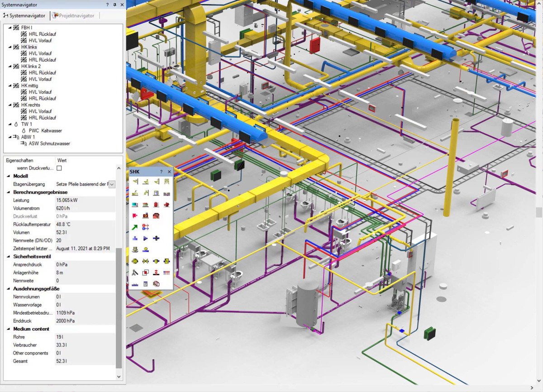Select the red and blue arrows icon in SHK
The height and width of the screenshot is (392, 543).
pos(145,227)
